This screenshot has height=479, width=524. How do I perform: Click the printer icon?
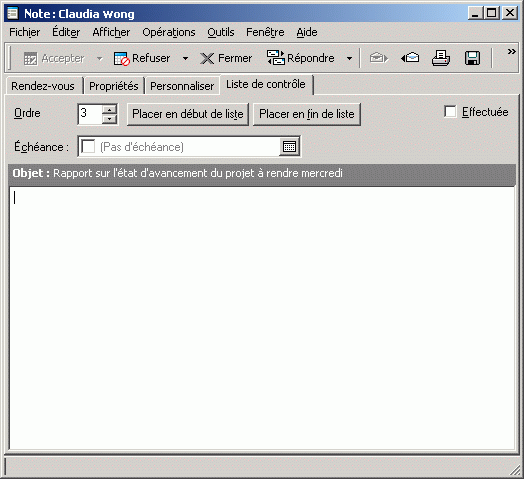click(441, 58)
